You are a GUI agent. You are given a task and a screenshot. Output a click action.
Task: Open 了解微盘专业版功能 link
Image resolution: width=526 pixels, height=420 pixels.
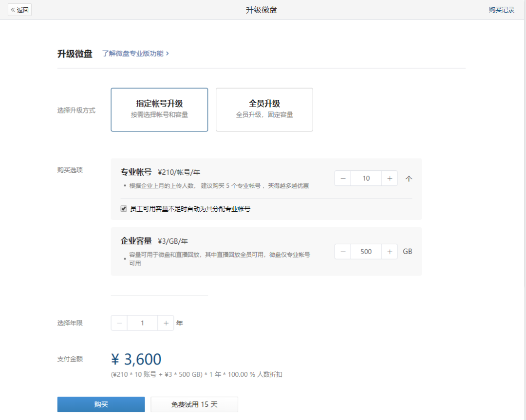tap(135, 54)
